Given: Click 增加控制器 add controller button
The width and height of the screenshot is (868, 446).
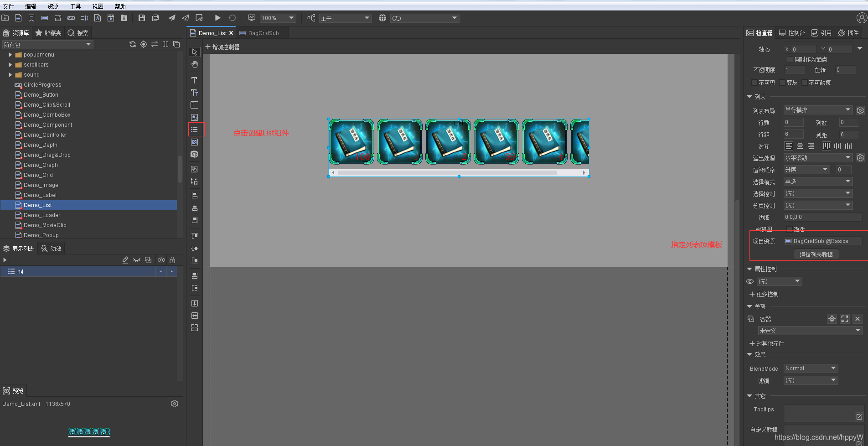Looking at the screenshot, I should pos(222,47).
